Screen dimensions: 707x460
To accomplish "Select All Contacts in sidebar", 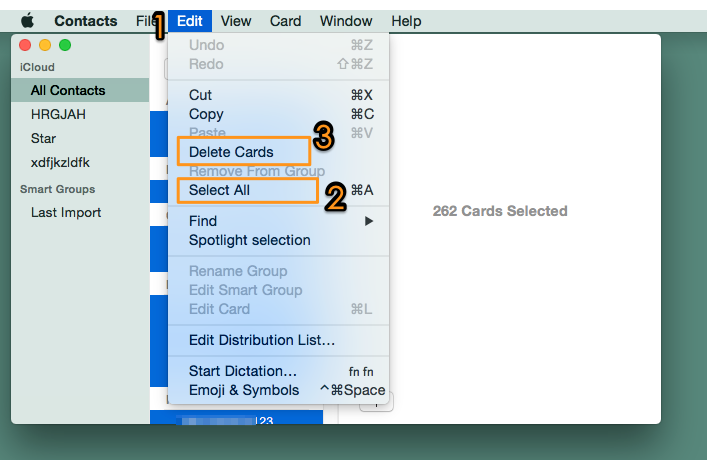I will (x=80, y=90).
